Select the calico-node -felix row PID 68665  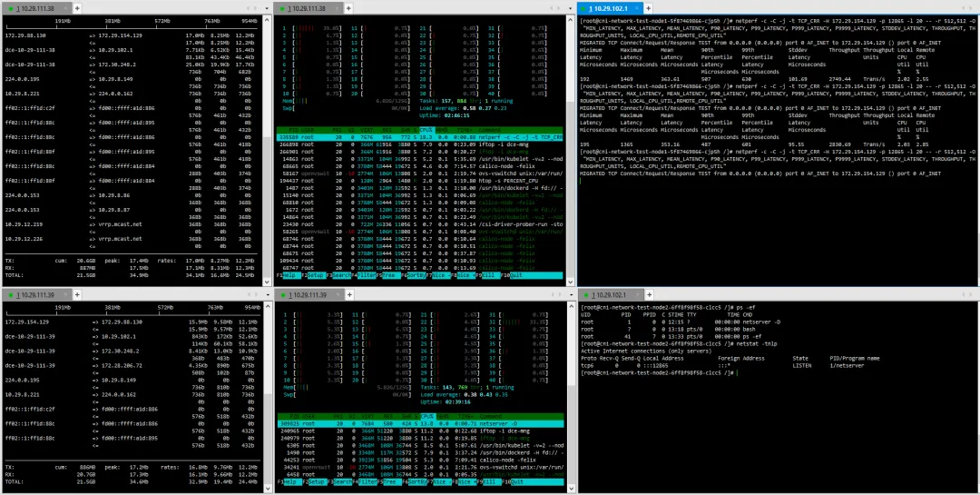[421, 166]
